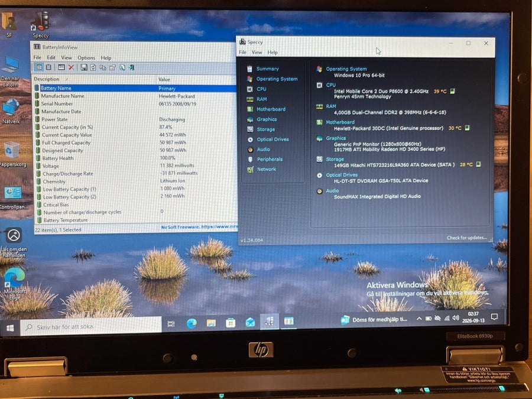Click the volume speaker icon in system tray
Viewport: 532px width, 399px height.
pos(455,318)
